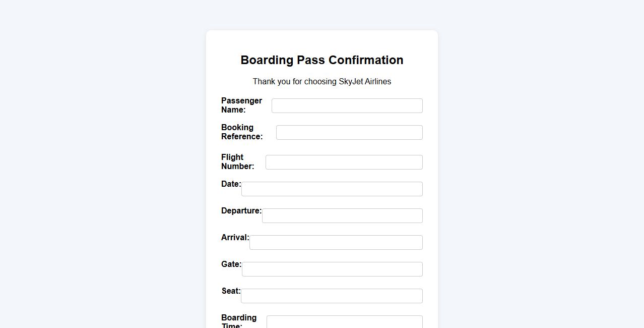Focus the Booking Reference text box
The image size is (644, 328).
click(349, 133)
